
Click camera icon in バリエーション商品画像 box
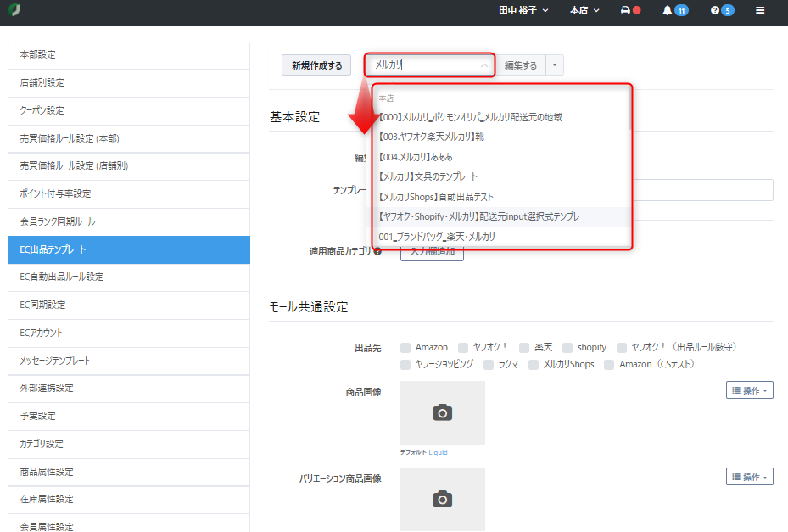click(x=442, y=499)
